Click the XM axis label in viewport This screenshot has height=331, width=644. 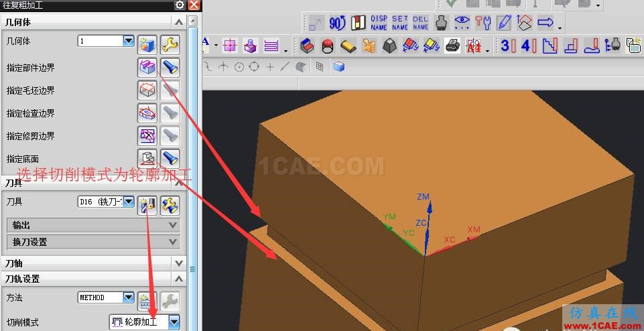coord(474,230)
